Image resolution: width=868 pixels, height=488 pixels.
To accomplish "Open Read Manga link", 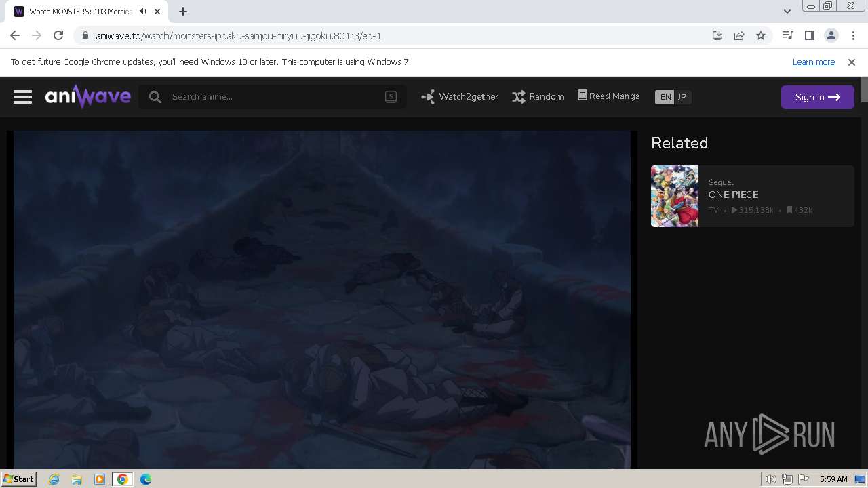I will pyautogui.click(x=608, y=96).
